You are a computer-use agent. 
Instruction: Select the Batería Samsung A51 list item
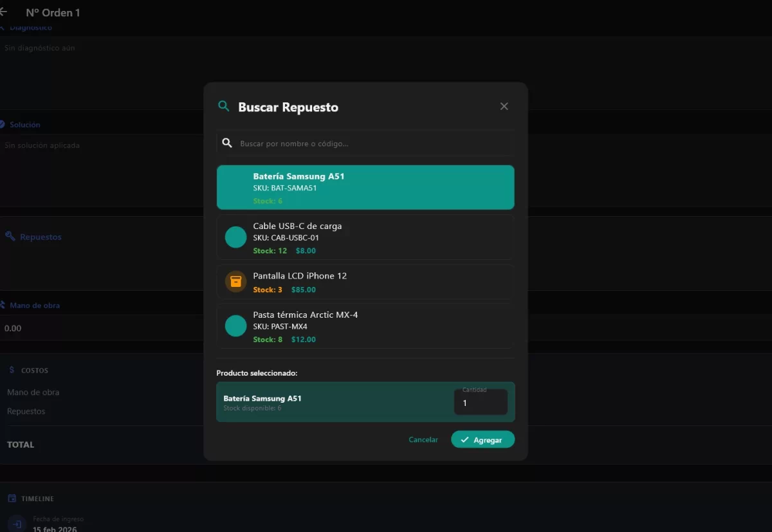coord(365,187)
